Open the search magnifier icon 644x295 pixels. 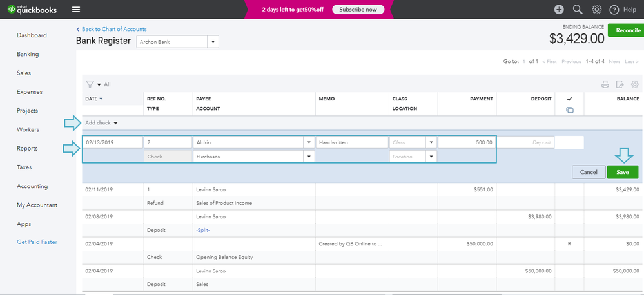click(x=578, y=10)
